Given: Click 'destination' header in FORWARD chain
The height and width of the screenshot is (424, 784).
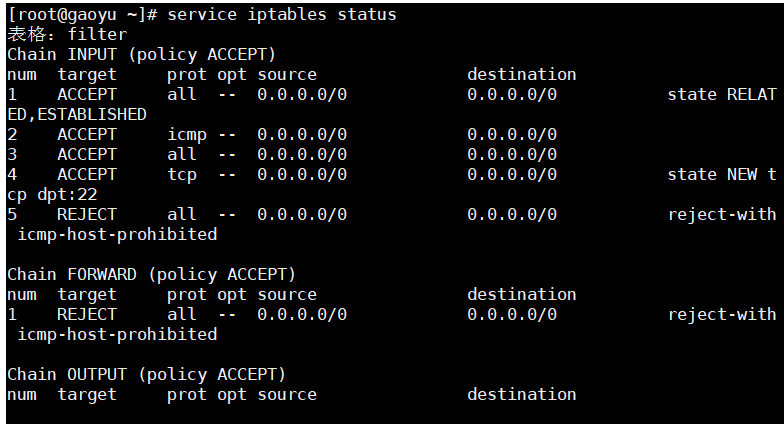Looking at the screenshot, I should [522, 294].
